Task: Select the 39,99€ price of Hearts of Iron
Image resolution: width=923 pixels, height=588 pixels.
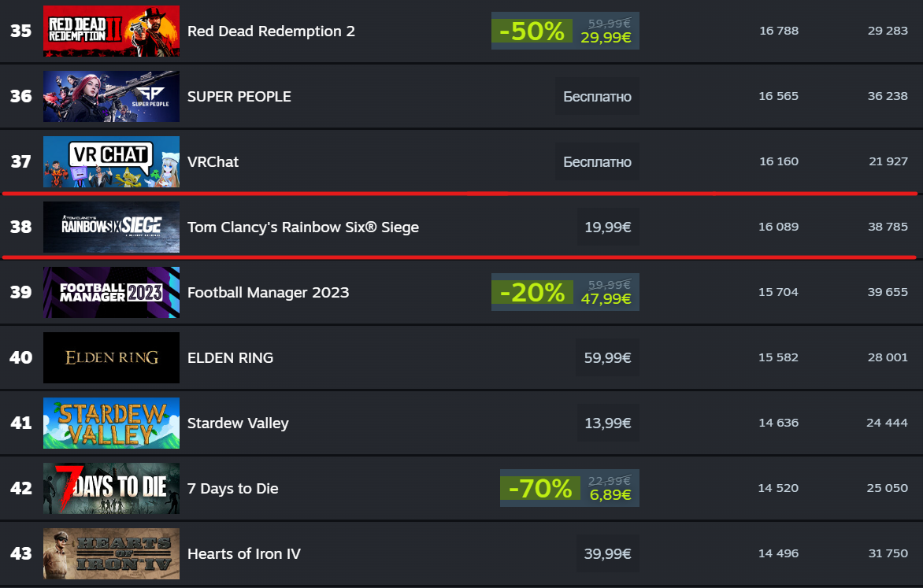Action: point(607,554)
